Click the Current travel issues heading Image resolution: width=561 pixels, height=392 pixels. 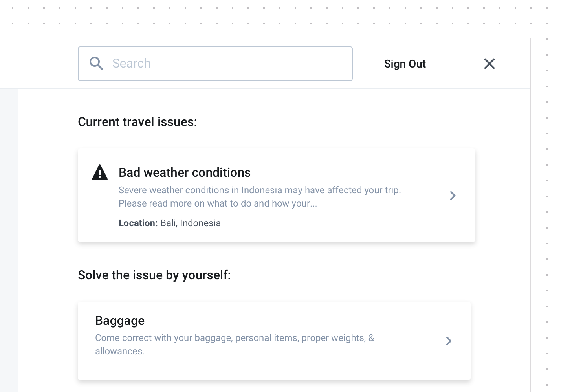coord(137,122)
